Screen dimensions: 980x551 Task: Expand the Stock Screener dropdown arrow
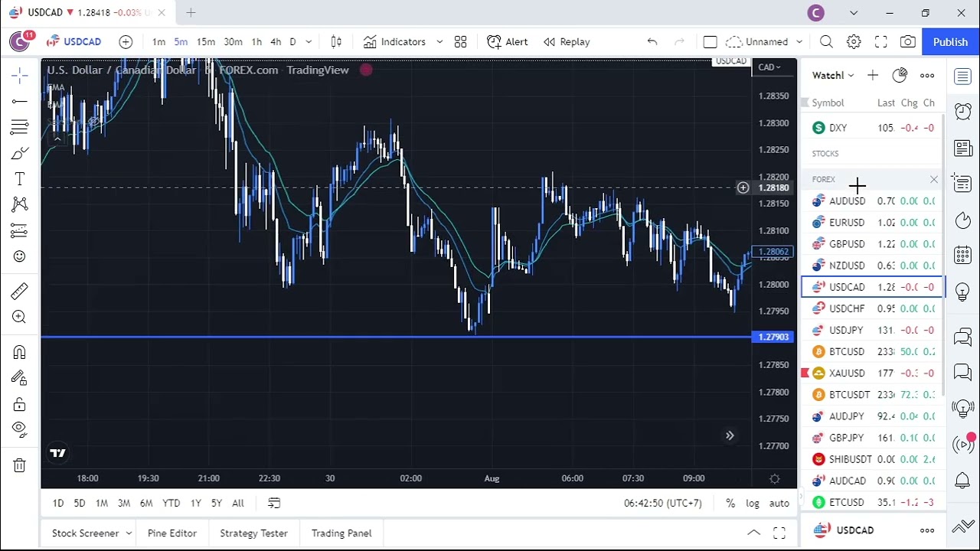[129, 533]
